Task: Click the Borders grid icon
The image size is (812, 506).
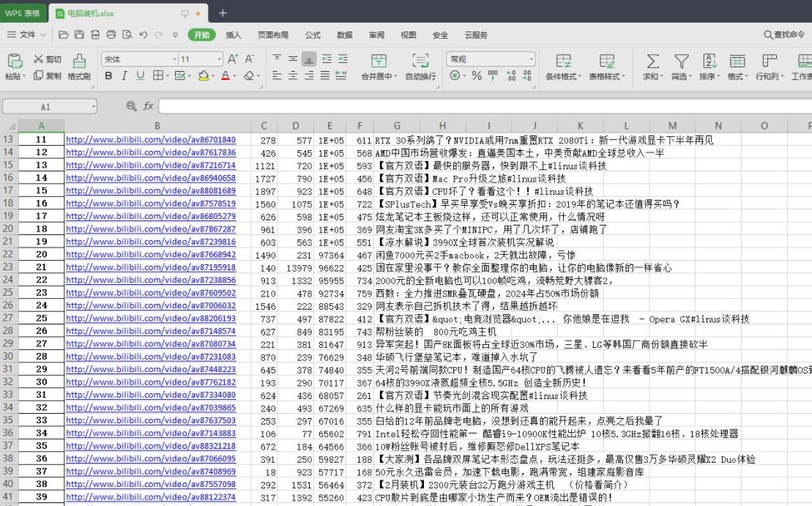Action: (158, 75)
